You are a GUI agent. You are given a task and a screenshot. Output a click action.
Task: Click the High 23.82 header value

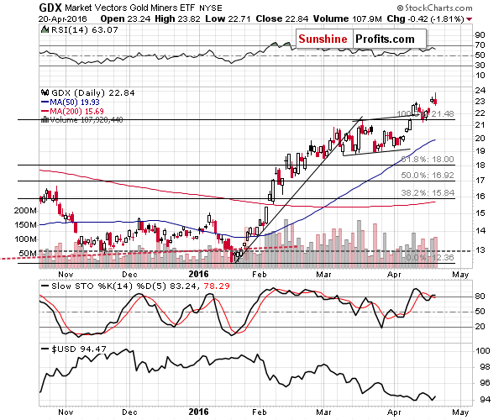[x=177, y=19]
